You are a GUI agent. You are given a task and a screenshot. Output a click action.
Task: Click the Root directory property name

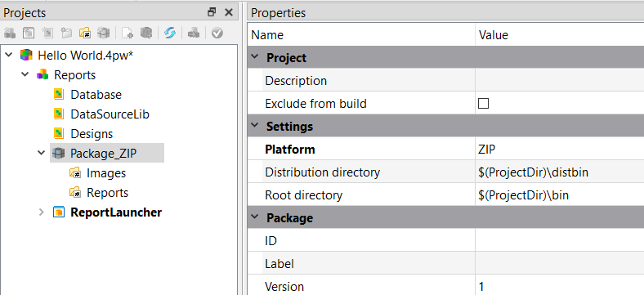303,194
